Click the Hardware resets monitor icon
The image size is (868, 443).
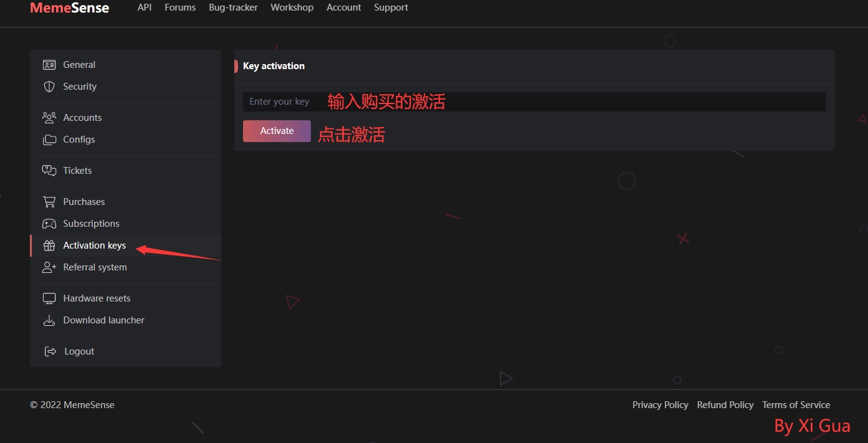coord(49,298)
